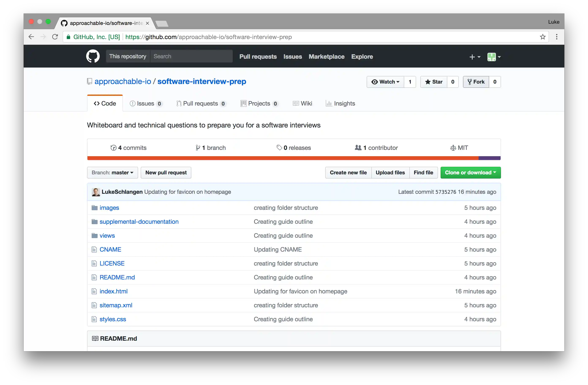Image resolution: width=588 pixels, height=385 pixels.
Task: Open the Star icon on the Star button
Action: coord(428,82)
